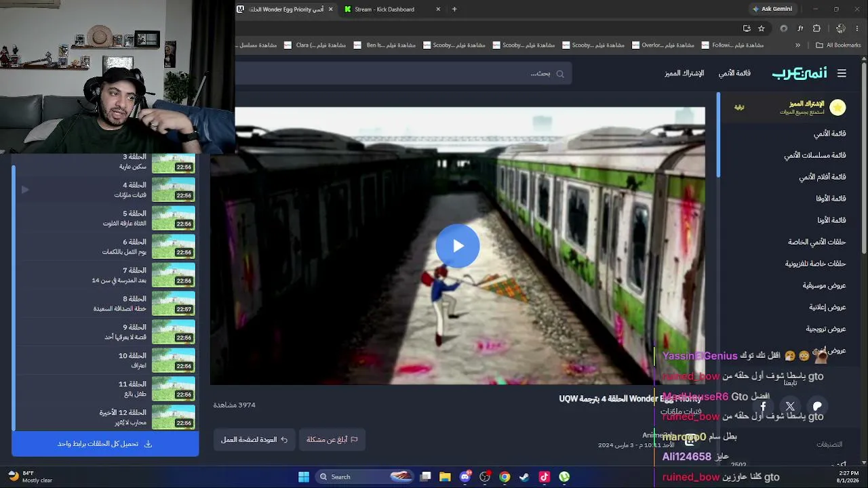Image resolution: width=868 pixels, height=488 pixels.
Task: Open the All Bookmarks folder
Action: (x=838, y=45)
